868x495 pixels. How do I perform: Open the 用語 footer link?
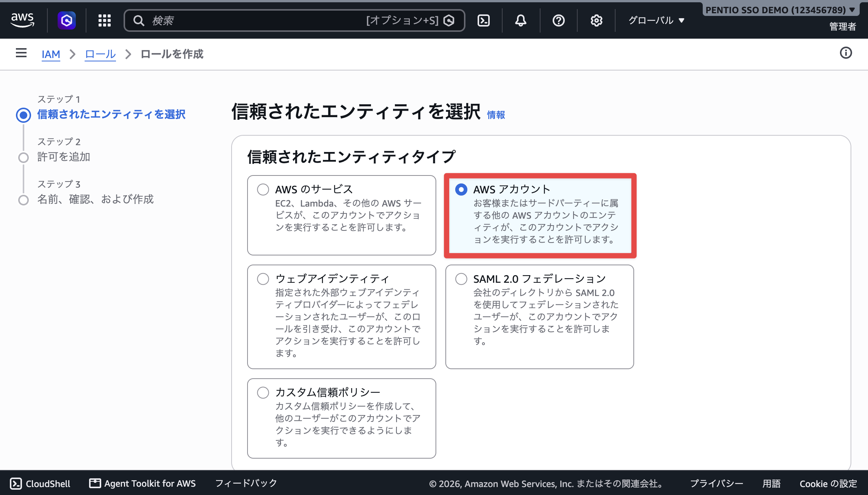click(x=772, y=484)
